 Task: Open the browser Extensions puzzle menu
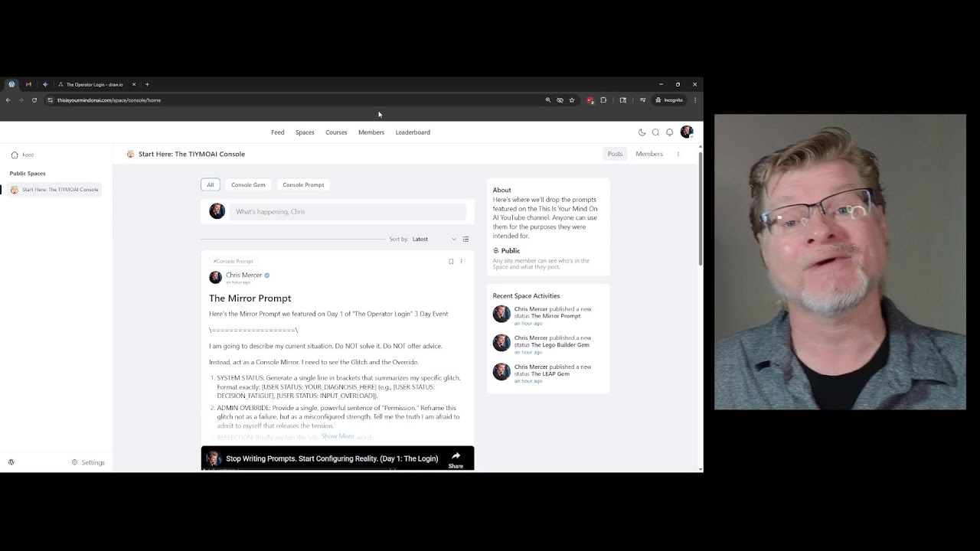[x=603, y=100]
